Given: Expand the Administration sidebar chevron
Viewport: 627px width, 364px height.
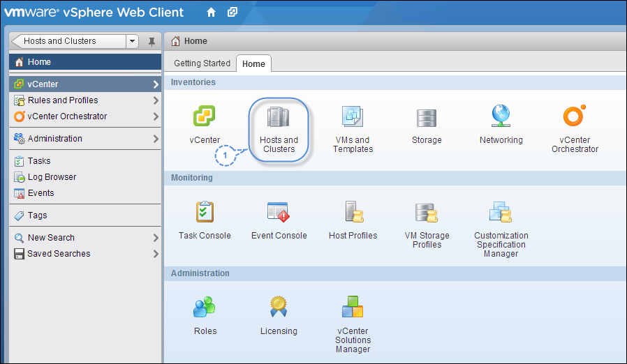Looking at the screenshot, I should pos(156,139).
